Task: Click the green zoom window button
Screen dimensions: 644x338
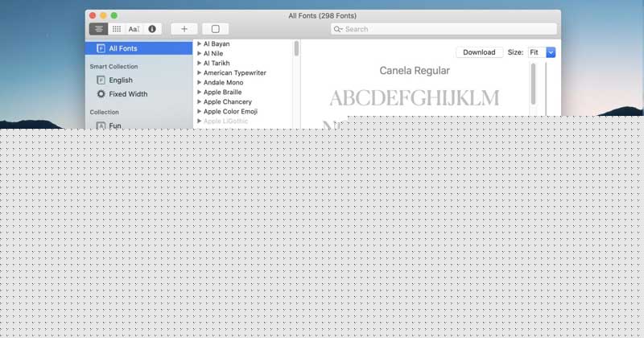Action: pos(114,15)
